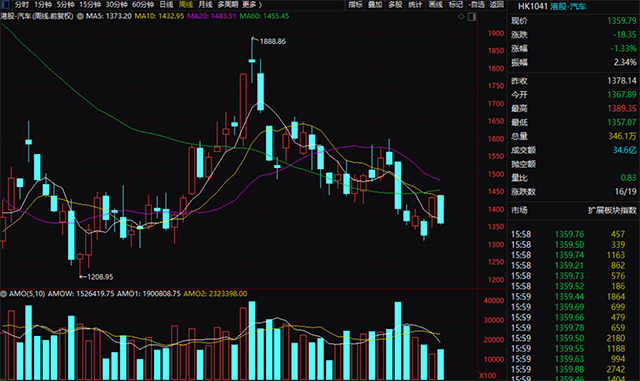The height and width of the screenshot is (381, 640).
Task: Click the blue panel icon at top-left
Action: tap(5, 4)
